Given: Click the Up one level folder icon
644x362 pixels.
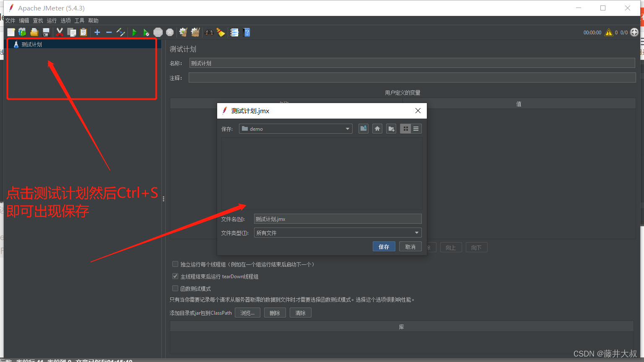Looking at the screenshot, I should (364, 129).
